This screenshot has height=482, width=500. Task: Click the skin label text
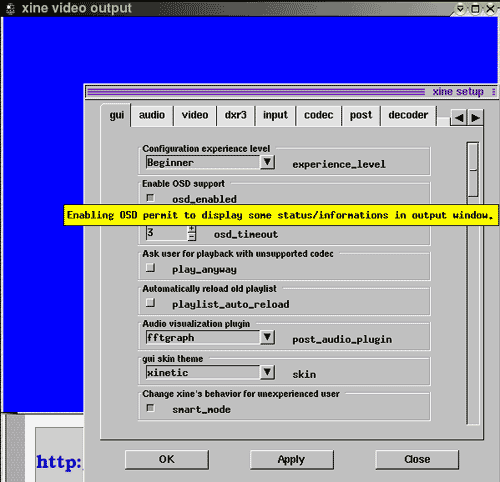click(304, 374)
